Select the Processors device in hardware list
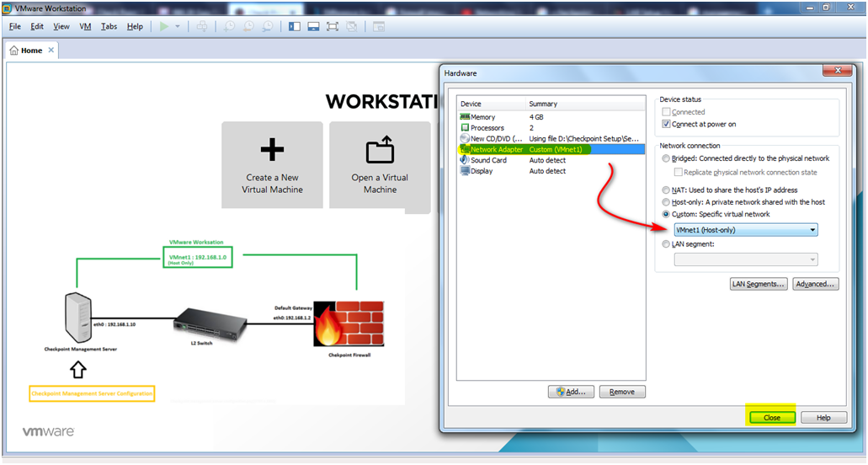This screenshot has height=465, width=868. 551,128
